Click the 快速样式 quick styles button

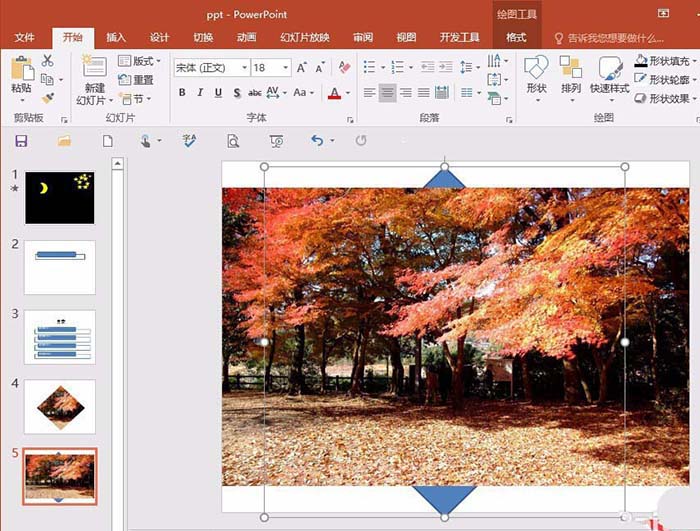[609, 76]
